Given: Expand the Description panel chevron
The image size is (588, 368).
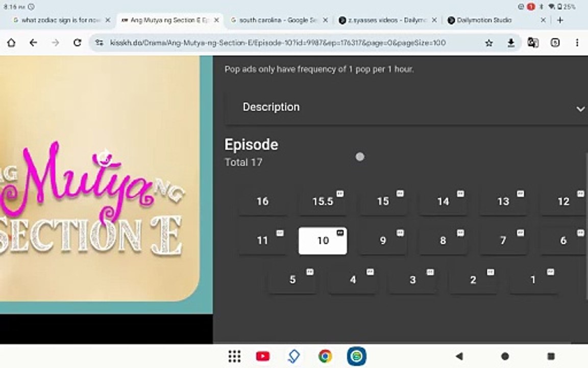Looking at the screenshot, I should [x=580, y=109].
